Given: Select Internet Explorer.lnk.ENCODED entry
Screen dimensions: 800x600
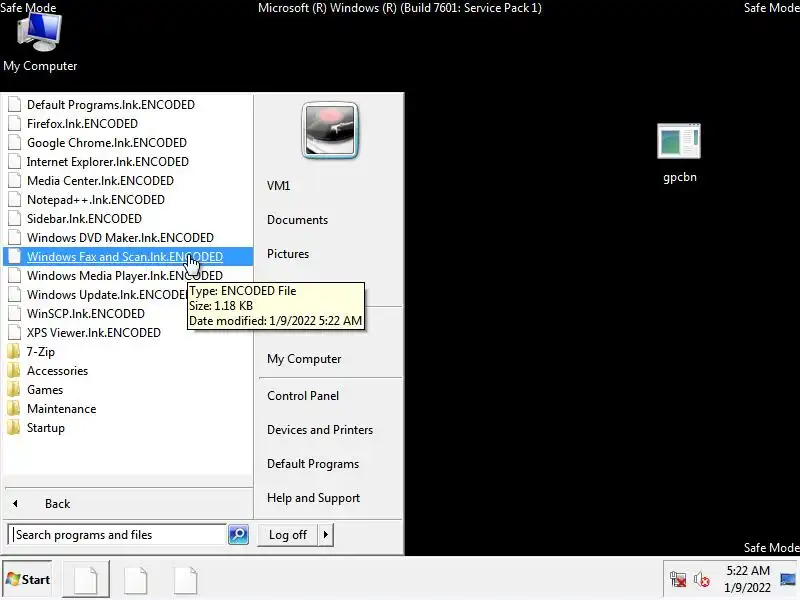Looking at the screenshot, I should (x=108, y=162).
